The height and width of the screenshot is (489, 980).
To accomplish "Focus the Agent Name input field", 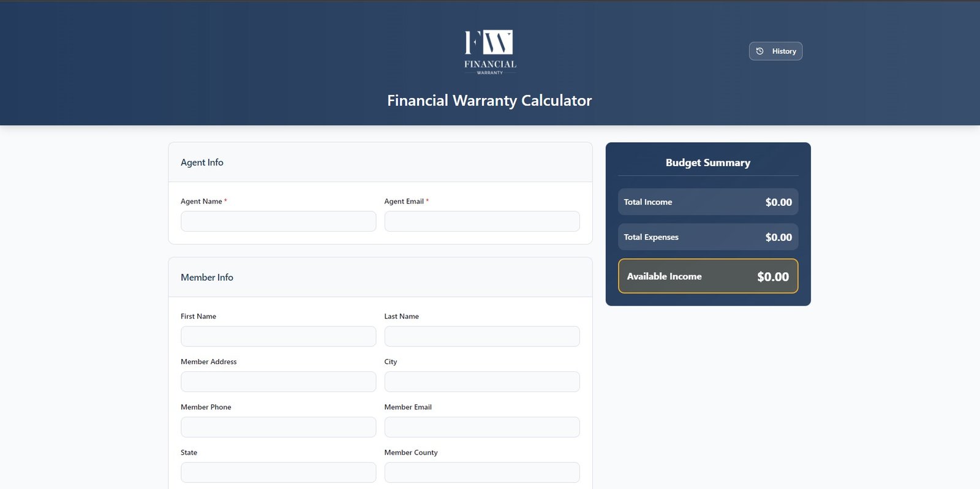I will [x=278, y=221].
